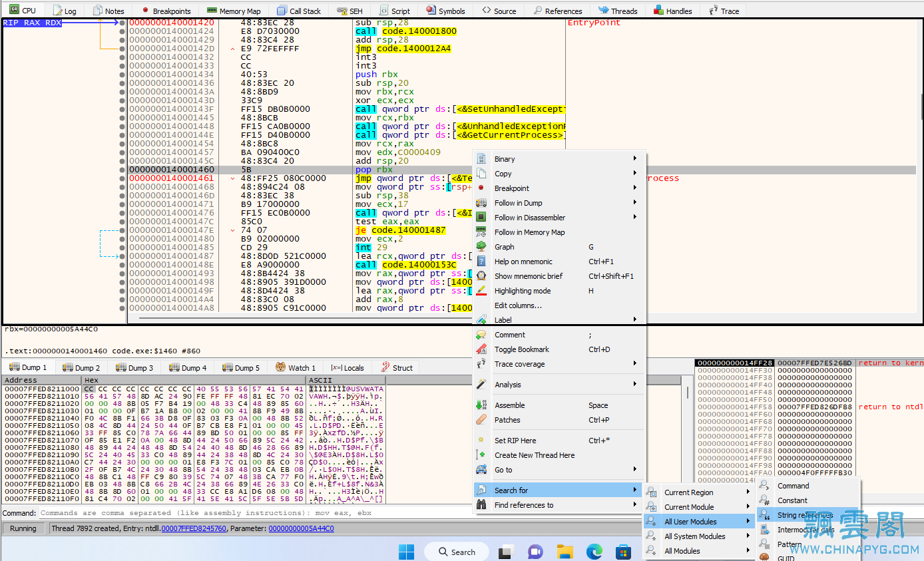Viewport: 924px width, 561px height.
Task: Open the Source tab
Action: click(x=499, y=11)
